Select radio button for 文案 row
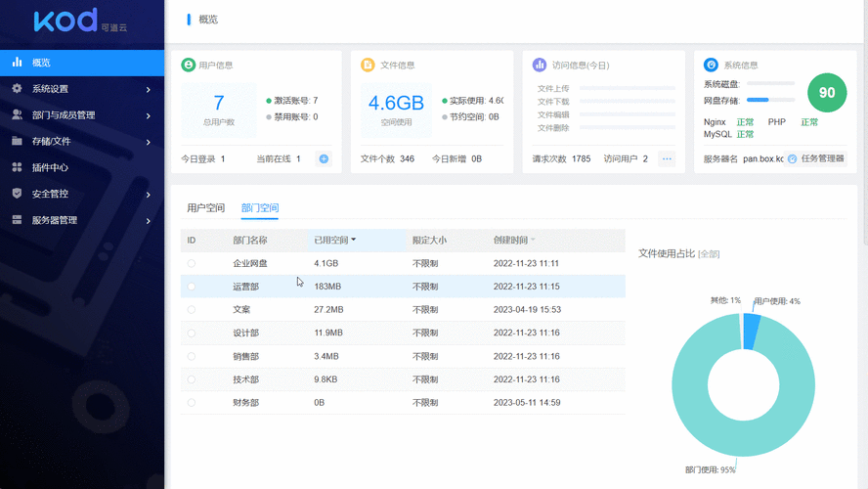The image size is (868, 489). click(x=192, y=310)
